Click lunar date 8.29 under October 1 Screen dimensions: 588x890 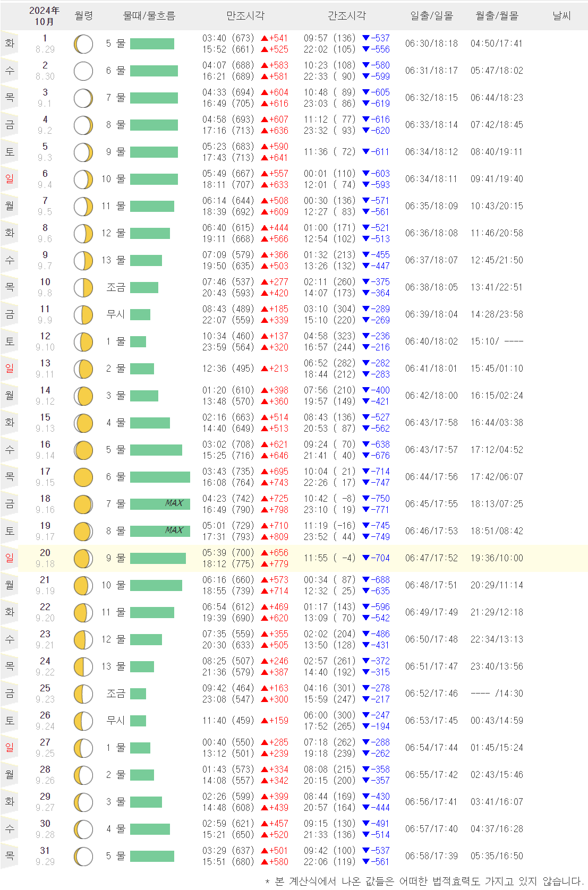[x=45, y=49]
